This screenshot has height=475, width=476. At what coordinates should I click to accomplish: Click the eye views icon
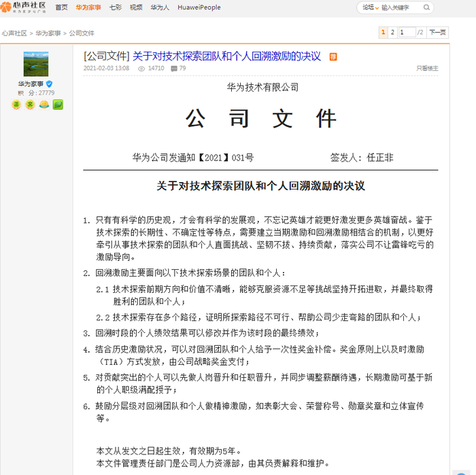pos(141,69)
